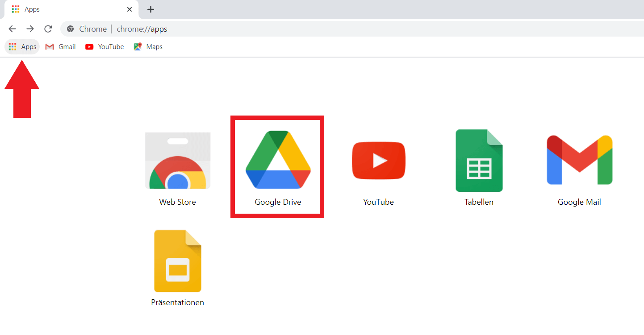Open the Präsentationen slides app

pos(178,261)
